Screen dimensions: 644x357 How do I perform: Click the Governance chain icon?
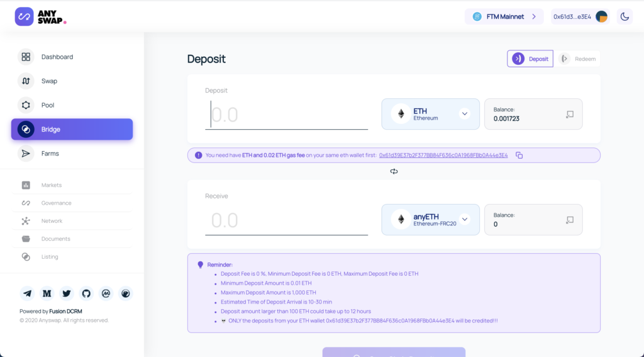[26, 203]
